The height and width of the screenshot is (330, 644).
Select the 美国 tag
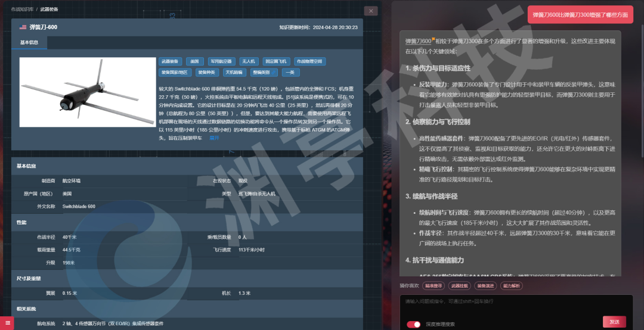tap(194, 61)
